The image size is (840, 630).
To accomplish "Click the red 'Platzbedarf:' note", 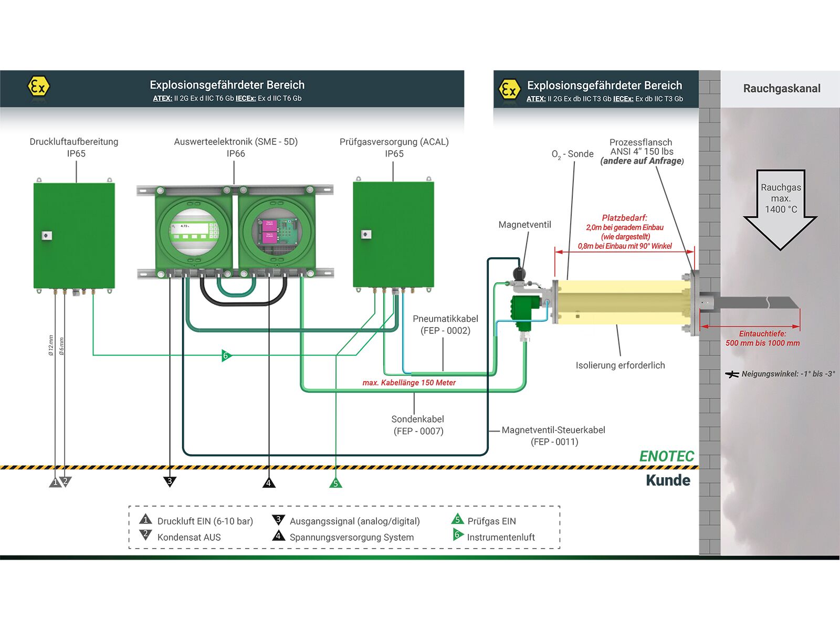I will click(624, 217).
